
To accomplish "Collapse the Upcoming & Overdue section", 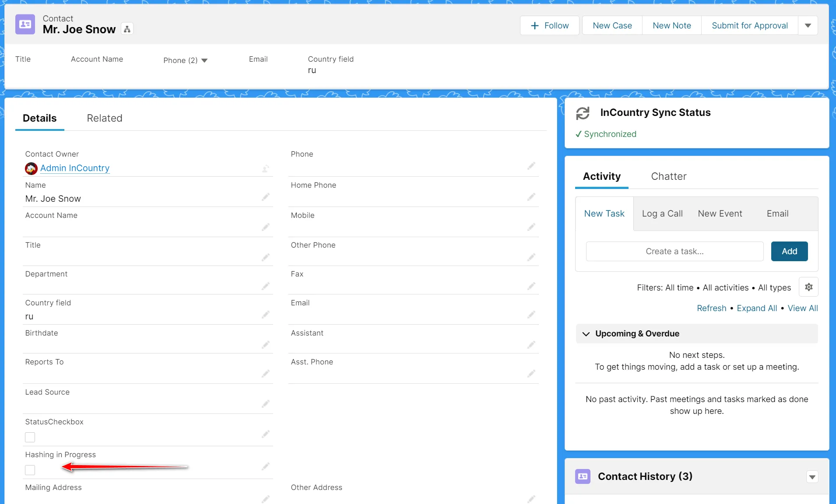I will [x=587, y=333].
